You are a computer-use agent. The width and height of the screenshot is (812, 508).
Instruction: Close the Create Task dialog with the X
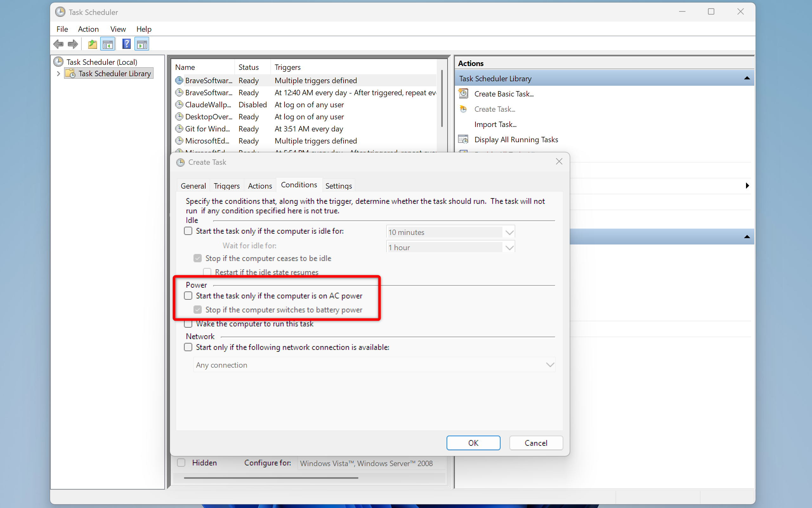click(559, 162)
